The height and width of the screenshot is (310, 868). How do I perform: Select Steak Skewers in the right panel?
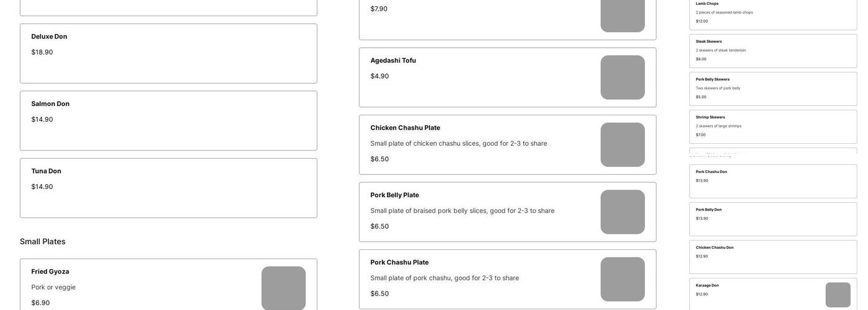click(x=773, y=51)
